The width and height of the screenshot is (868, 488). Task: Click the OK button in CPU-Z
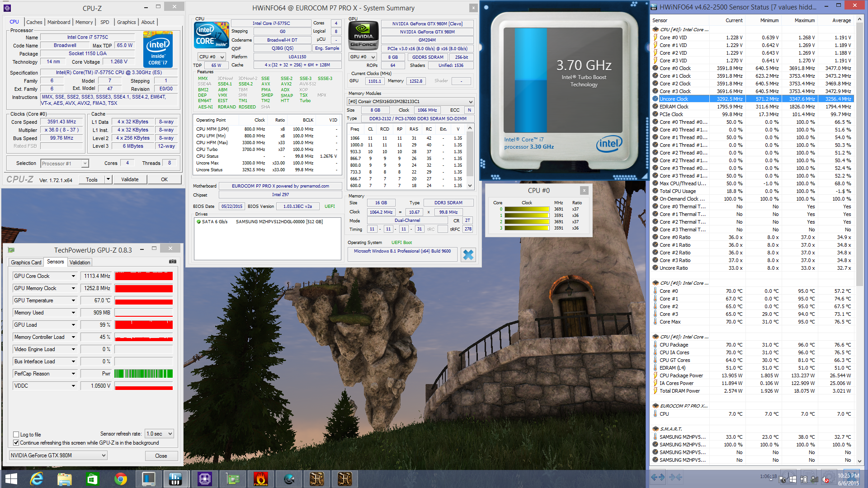click(x=165, y=179)
